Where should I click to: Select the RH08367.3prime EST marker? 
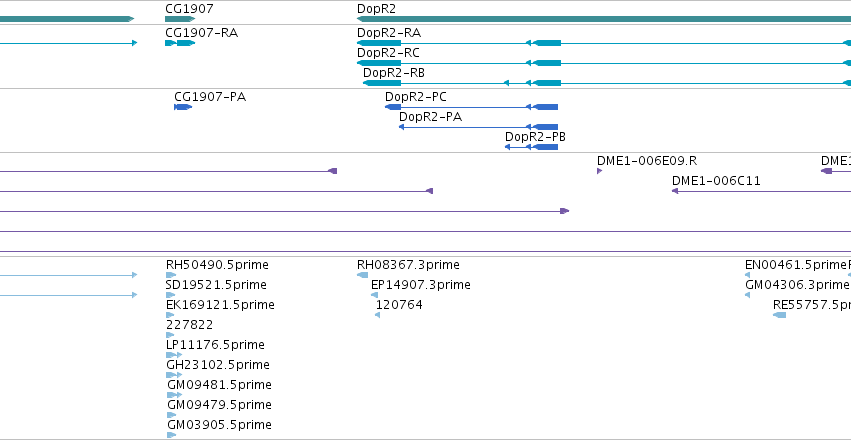click(363, 275)
